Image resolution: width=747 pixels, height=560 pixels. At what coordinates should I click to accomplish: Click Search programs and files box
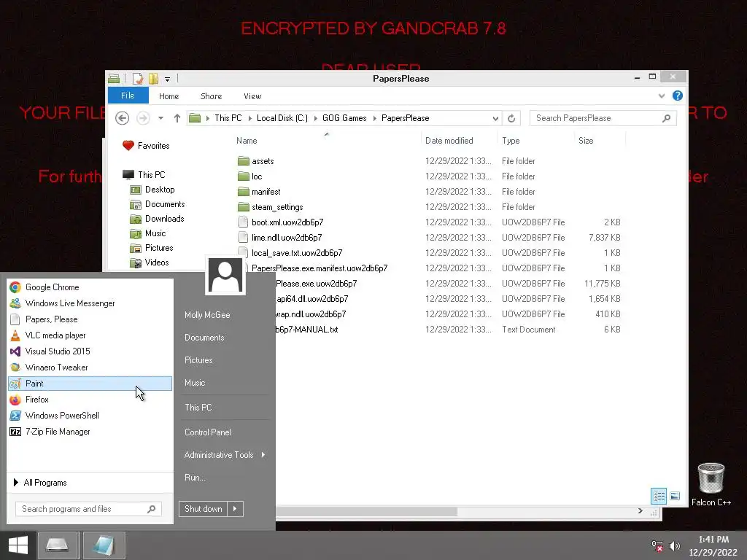pos(88,509)
